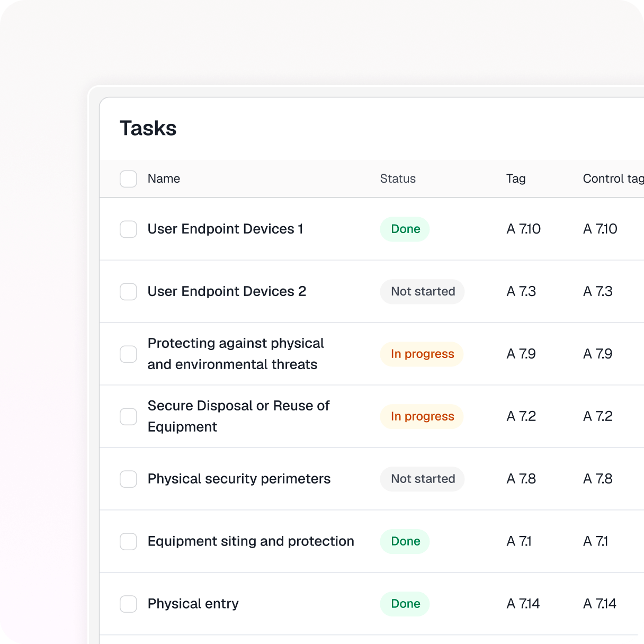Screen dimensions: 644x644
Task: Check the Secure Disposal or Reuse row
Action: click(128, 417)
